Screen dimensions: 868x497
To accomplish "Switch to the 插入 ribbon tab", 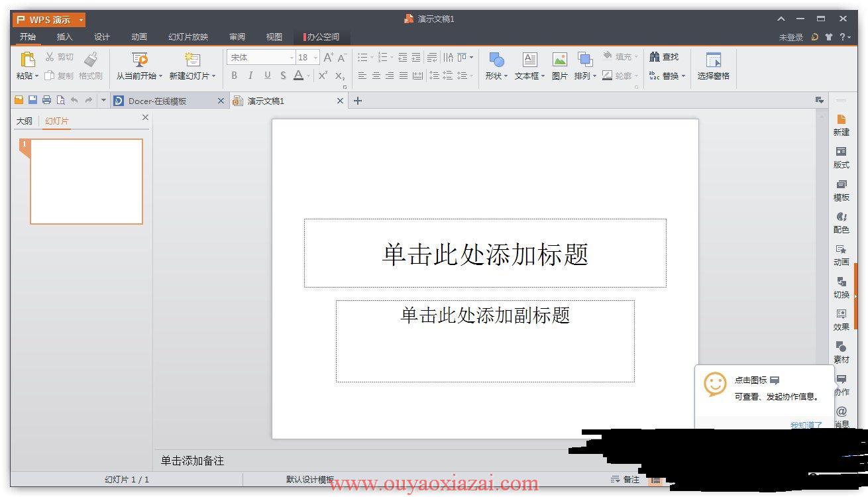I will click(65, 37).
